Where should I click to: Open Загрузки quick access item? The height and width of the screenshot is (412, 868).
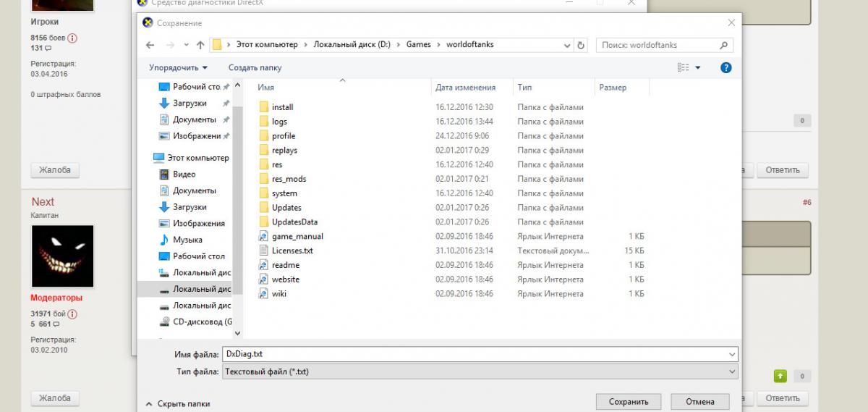tap(189, 103)
